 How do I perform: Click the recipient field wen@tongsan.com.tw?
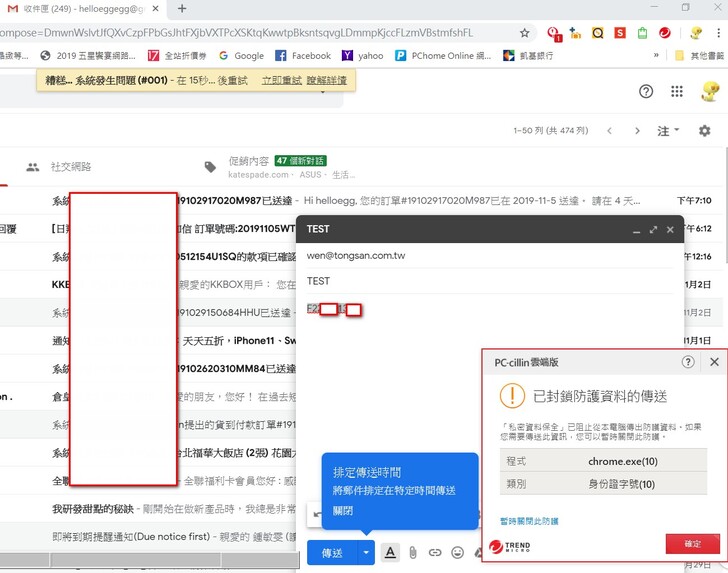(x=356, y=256)
